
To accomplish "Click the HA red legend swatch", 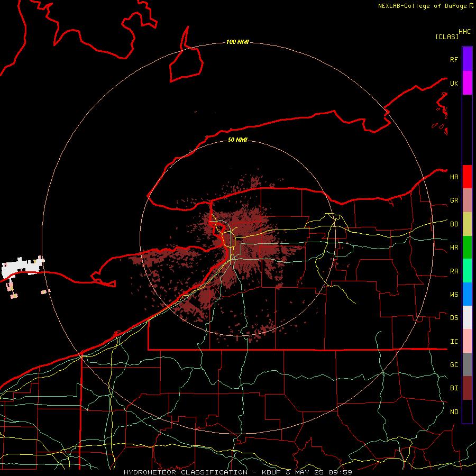I will pos(467,177).
